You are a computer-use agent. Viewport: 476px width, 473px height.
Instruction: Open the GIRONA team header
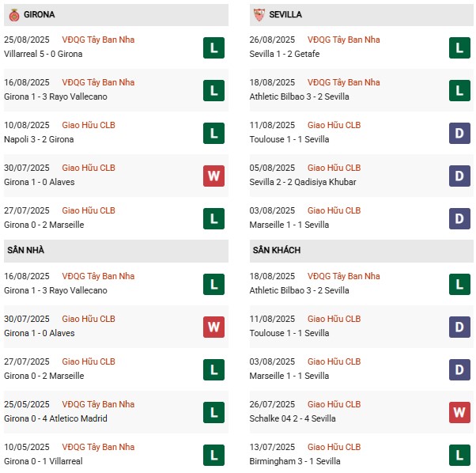tap(40, 15)
